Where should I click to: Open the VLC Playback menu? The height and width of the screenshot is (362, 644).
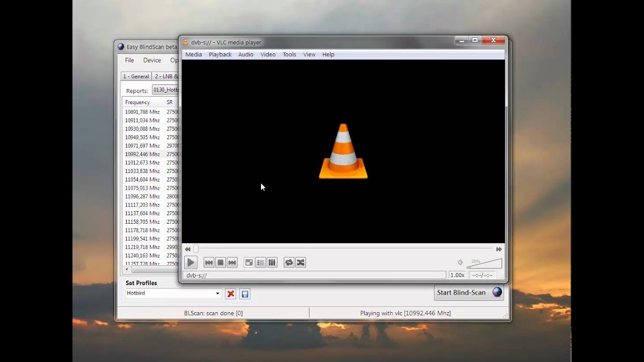coord(220,54)
